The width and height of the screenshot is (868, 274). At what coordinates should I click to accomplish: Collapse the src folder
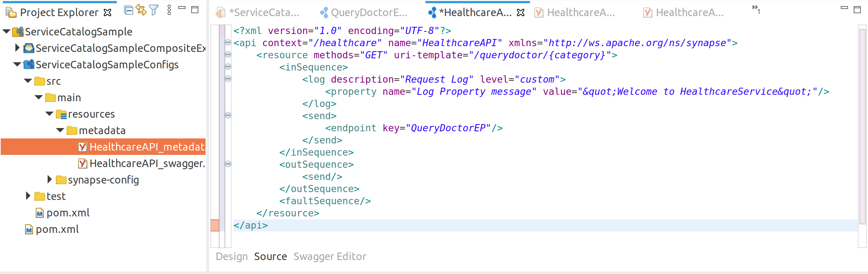(28, 81)
